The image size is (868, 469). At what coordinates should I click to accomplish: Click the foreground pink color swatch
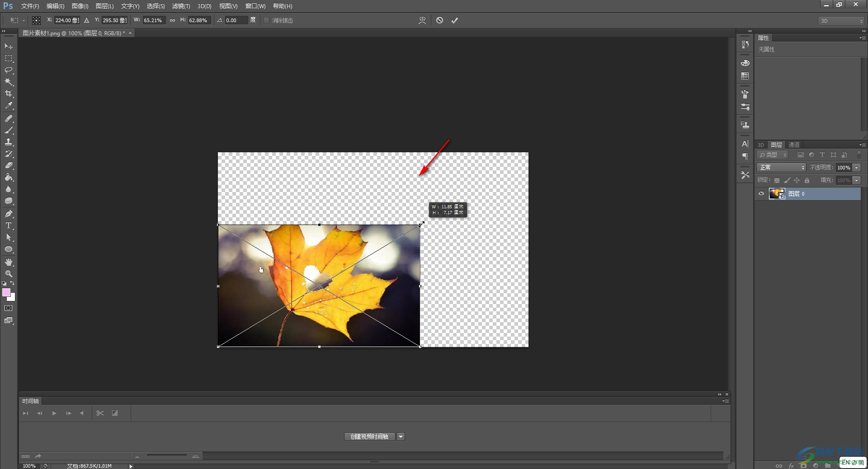tap(6, 292)
